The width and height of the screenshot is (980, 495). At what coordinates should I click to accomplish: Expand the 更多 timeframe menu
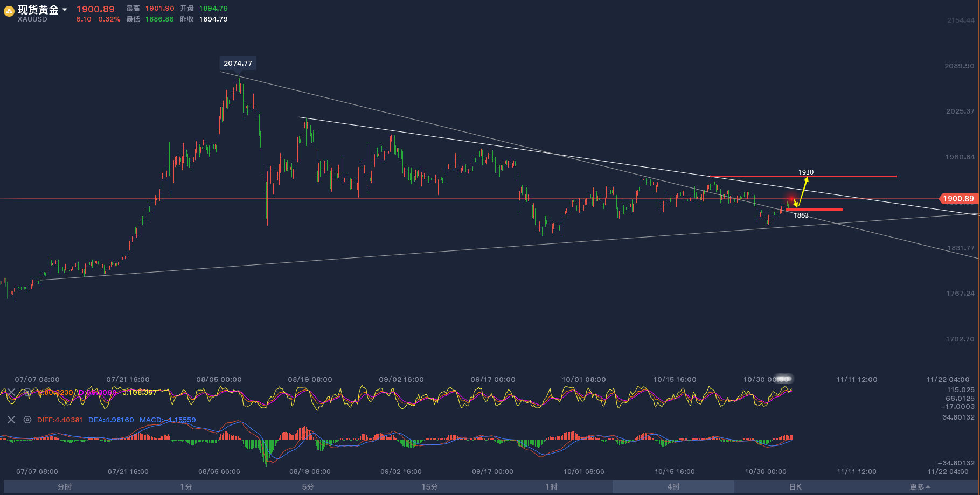click(920, 487)
